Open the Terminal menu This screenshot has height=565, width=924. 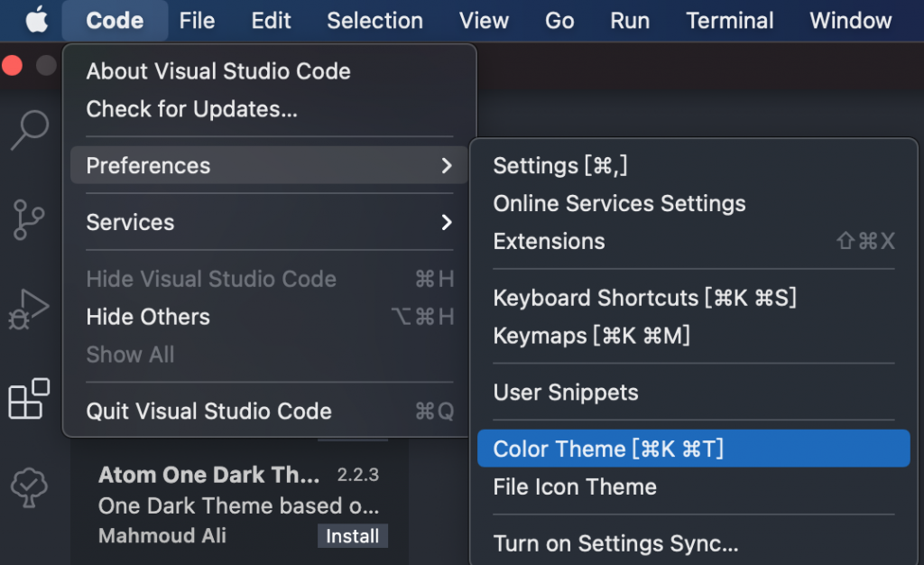tap(729, 21)
